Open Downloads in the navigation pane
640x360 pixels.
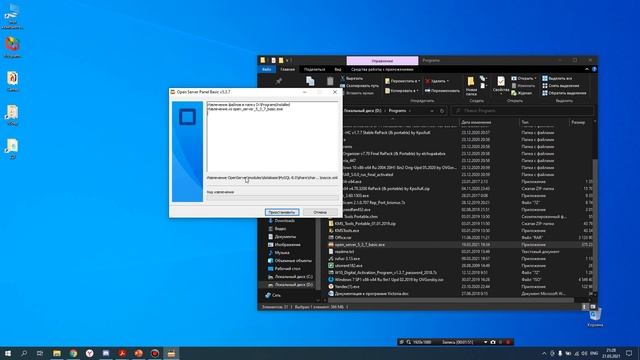tap(284, 221)
